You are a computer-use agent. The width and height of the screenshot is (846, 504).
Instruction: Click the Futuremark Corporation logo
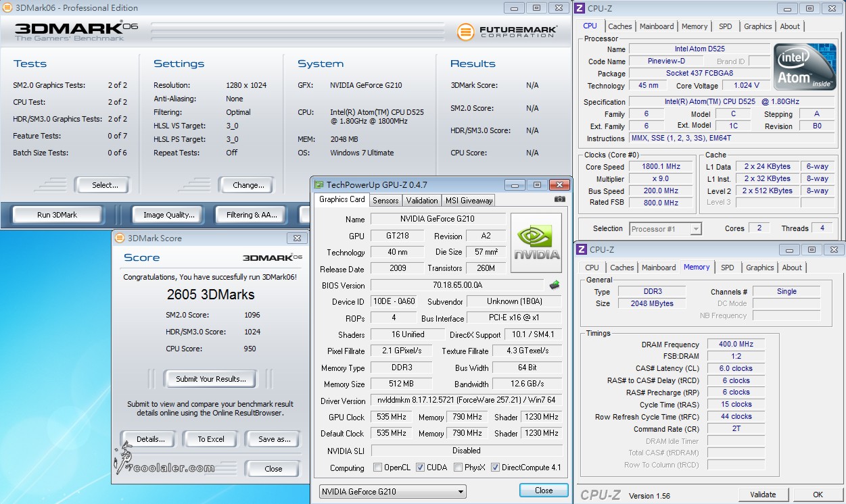tap(507, 32)
